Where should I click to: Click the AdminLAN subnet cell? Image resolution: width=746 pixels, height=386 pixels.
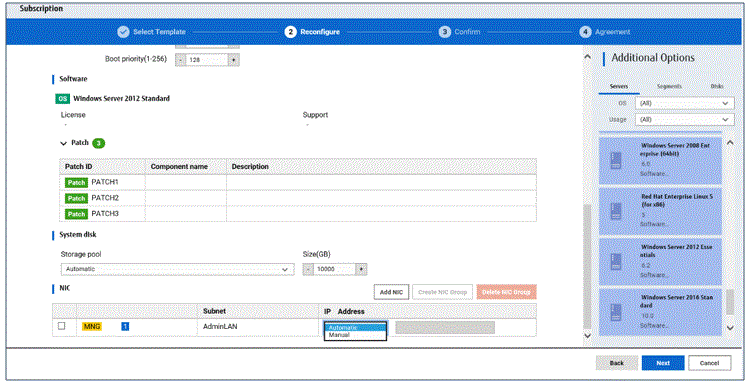(x=220, y=327)
